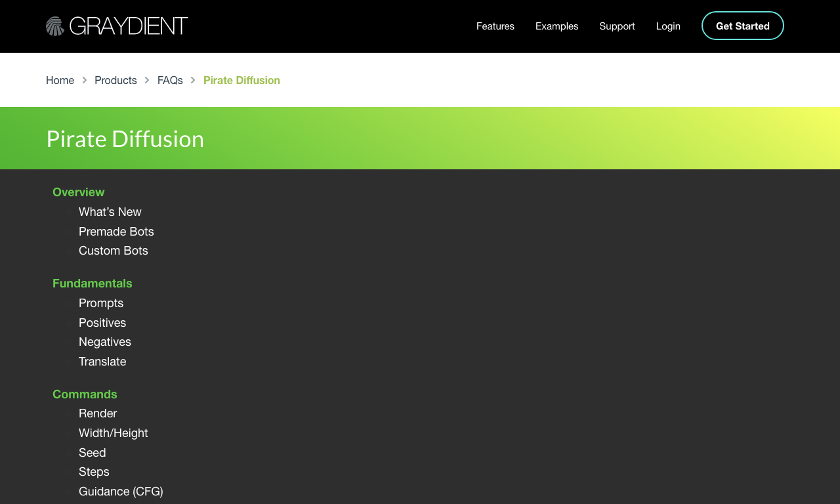Click the Get Started button
This screenshot has width=840, height=504.
743,26
